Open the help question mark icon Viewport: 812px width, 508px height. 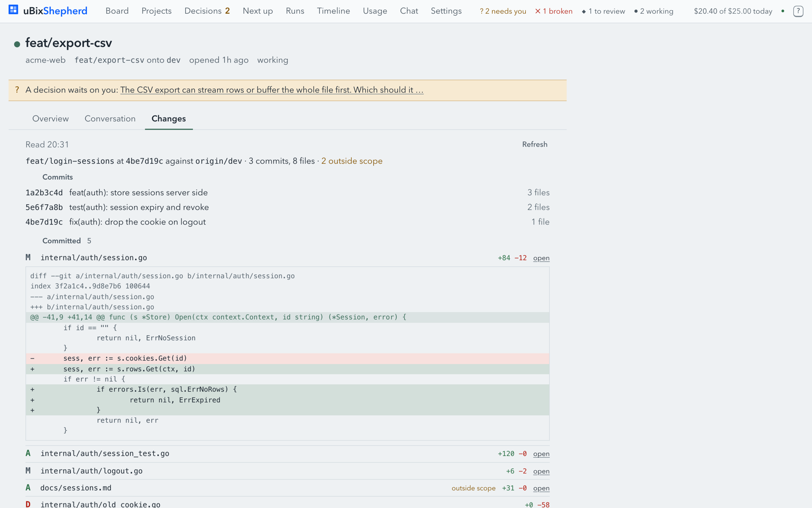click(x=798, y=11)
